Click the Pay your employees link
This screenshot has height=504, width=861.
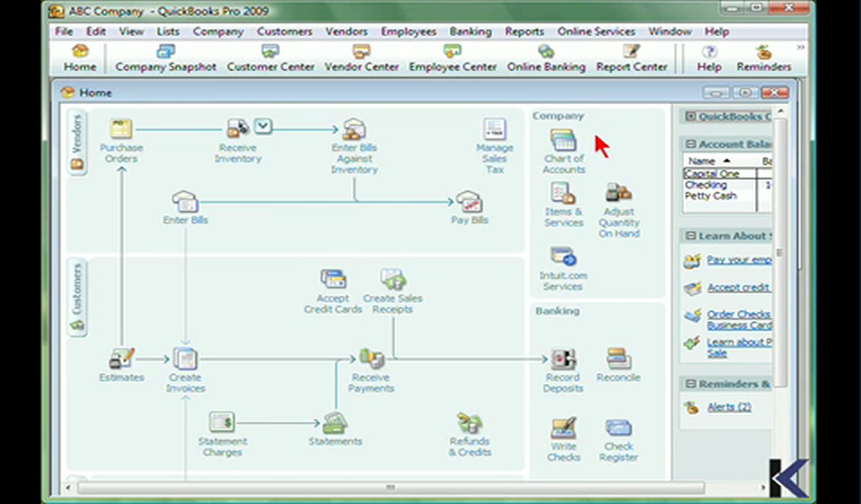[x=739, y=260]
